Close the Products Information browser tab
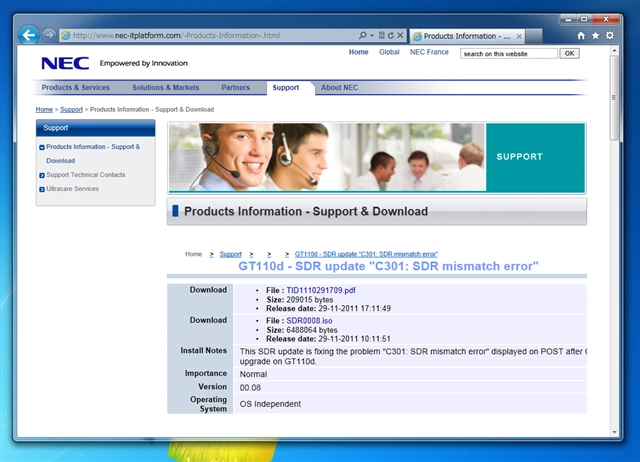Viewport: 640px width, 462px height. [x=519, y=36]
